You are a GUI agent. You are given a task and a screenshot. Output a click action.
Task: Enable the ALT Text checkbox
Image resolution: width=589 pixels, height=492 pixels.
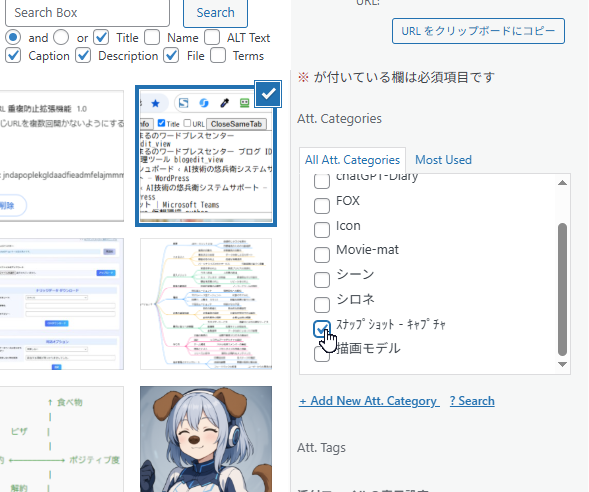(212, 37)
